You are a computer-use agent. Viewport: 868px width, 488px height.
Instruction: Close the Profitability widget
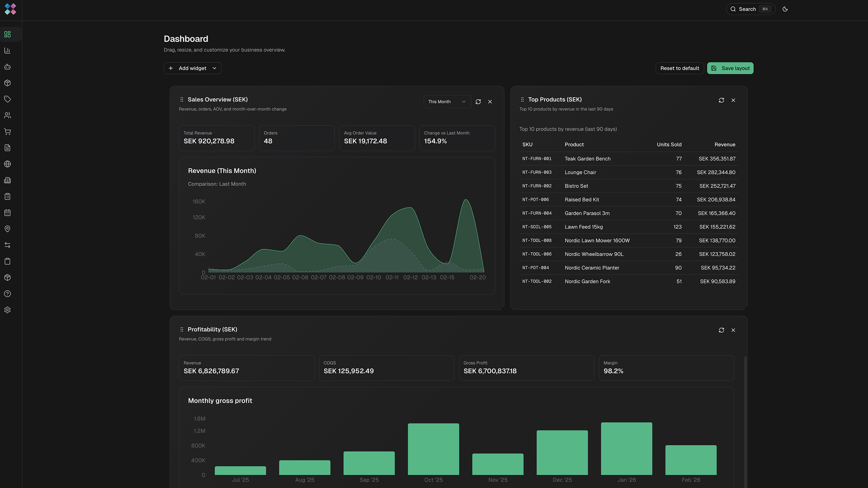click(x=733, y=330)
